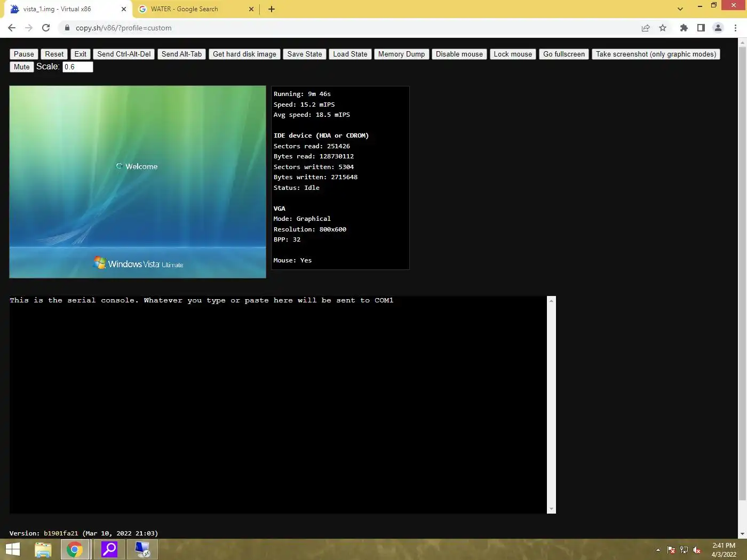Image resolution: width=747 pixels, height=560 pixels.
Task: Click the address bar URL
Action: [x=124, y=28]
